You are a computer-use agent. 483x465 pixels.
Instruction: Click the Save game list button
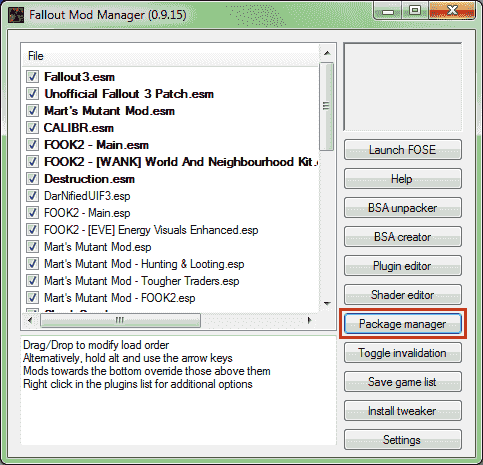click(x=403, y=382)
